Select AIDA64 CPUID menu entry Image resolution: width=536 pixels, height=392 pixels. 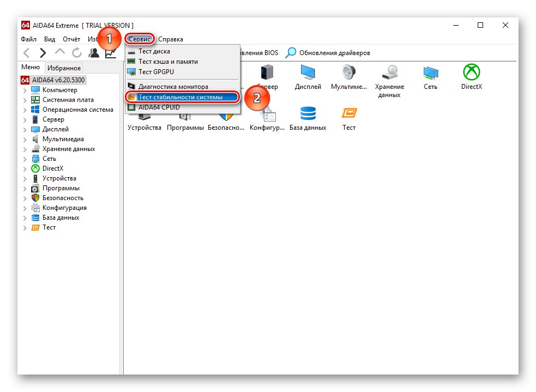[x=182, y=107]
